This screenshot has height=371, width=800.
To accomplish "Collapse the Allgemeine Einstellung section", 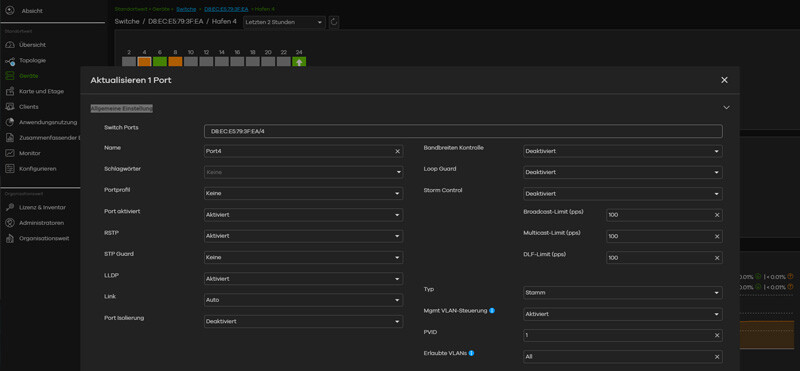I will click(x=727, y=108).
